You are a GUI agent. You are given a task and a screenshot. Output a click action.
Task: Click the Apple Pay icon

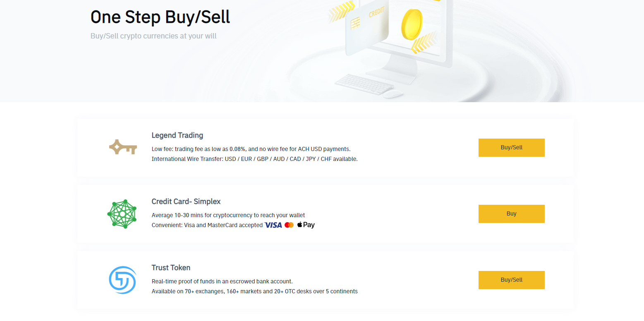[306, 225]
